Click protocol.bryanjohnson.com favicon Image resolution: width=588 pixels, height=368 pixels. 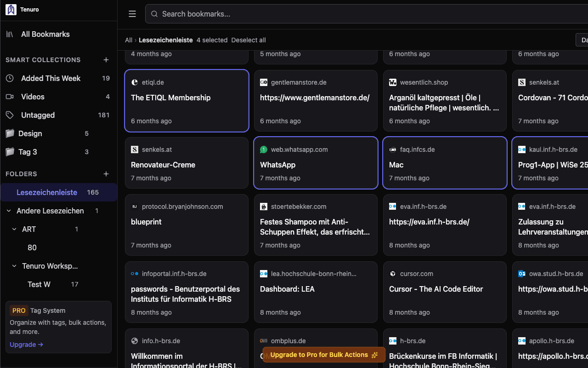click(x=135, y=207)
